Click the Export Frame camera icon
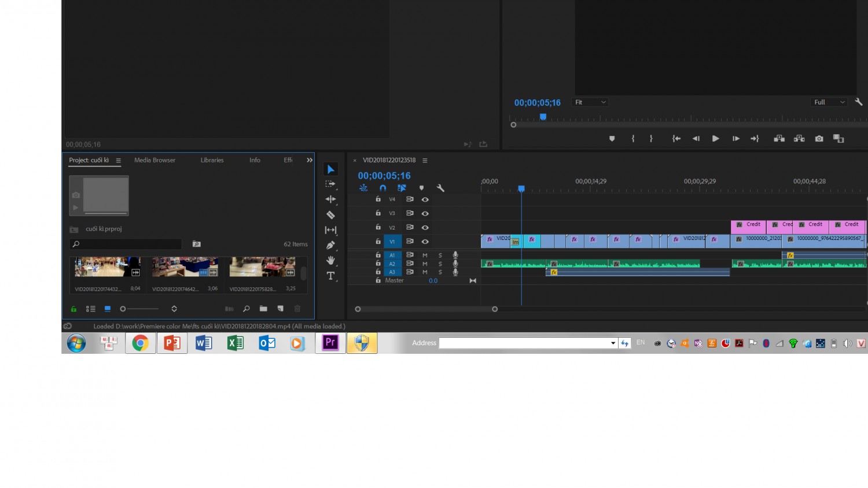This screenshot has height=488, width=868. pyautogui.click(x=819, y=139)
